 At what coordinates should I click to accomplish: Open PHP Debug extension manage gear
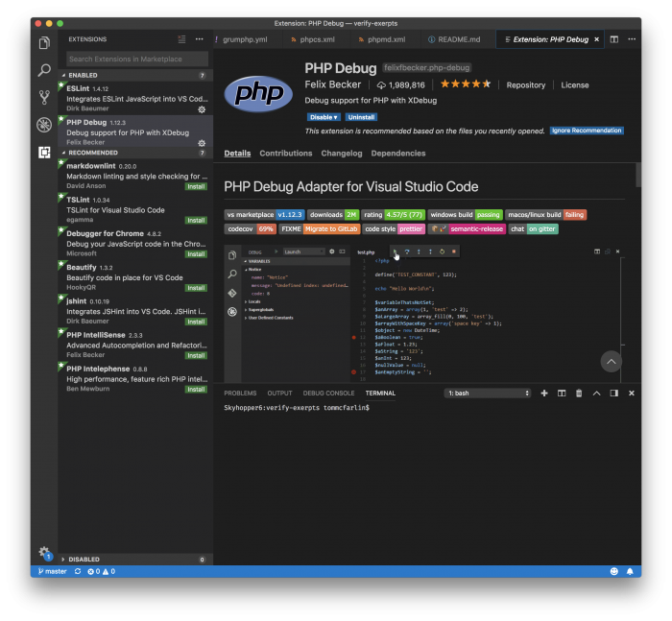[x=202, y=143]
